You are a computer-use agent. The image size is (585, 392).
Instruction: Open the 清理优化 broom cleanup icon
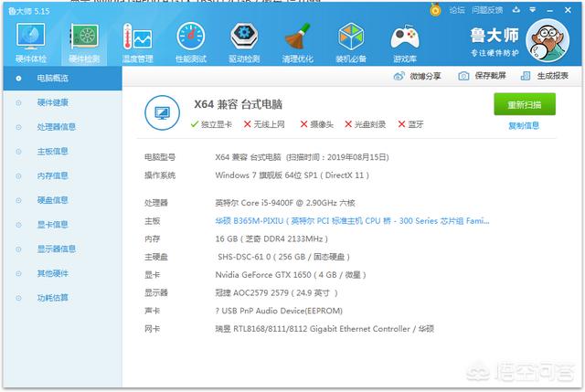tap(298, 40)
